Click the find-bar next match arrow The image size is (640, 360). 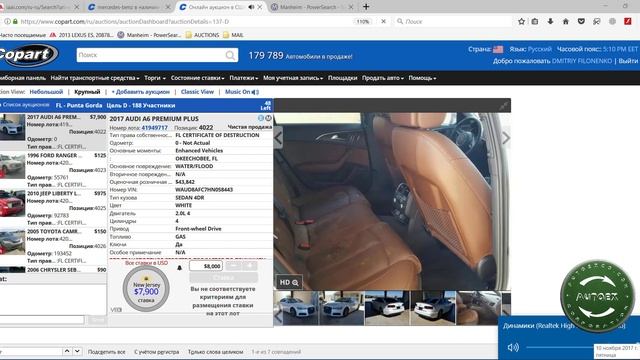(x=77, y=351)
